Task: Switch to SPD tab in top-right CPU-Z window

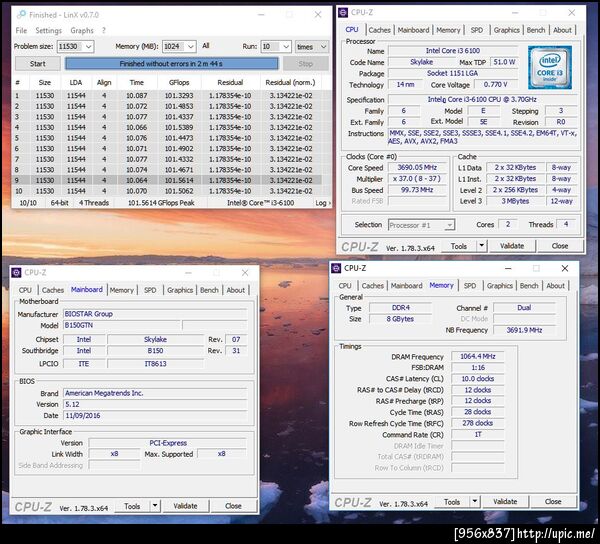Action: (476, 30)
